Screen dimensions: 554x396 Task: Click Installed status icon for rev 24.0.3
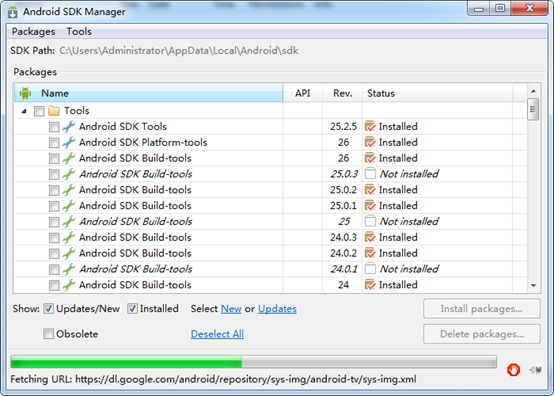point(370,237)
